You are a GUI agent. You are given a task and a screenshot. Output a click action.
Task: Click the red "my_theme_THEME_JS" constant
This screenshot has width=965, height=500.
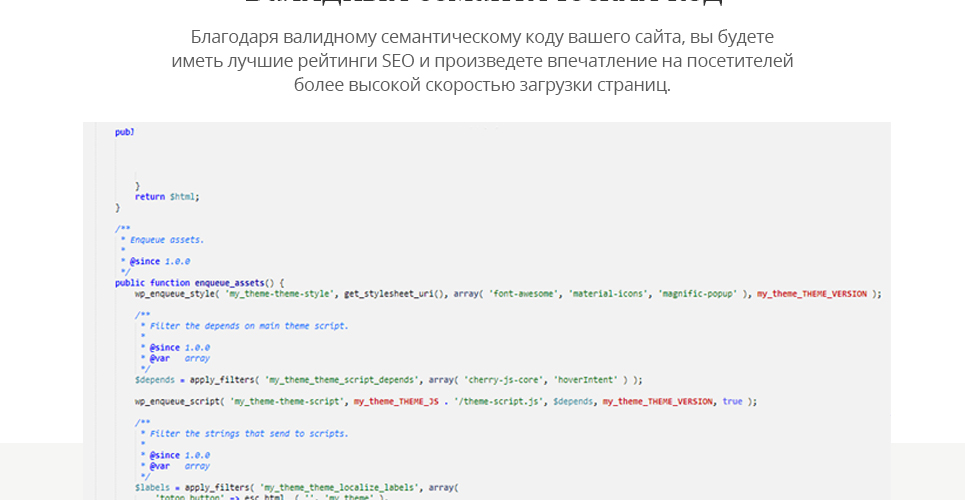tap(396, 401)
